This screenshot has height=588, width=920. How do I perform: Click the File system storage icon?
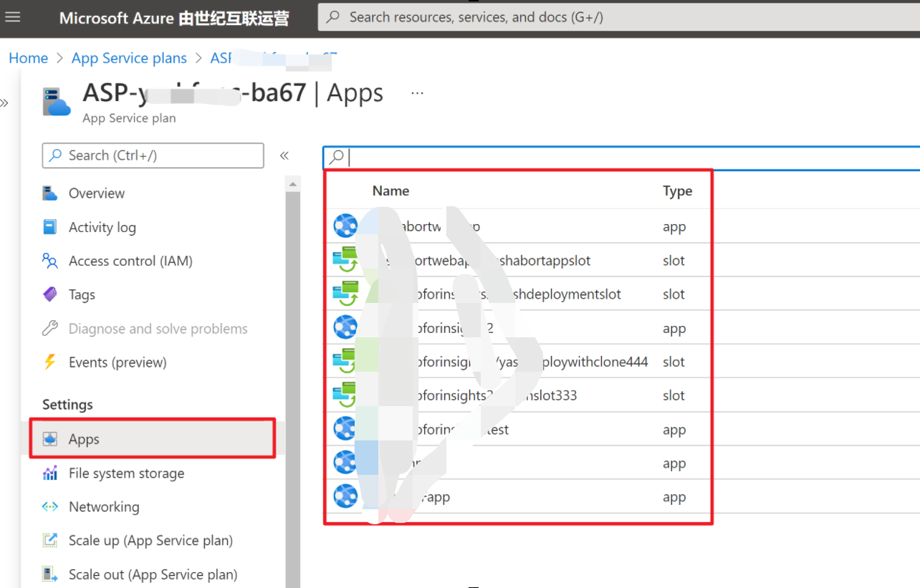(49, 473)
